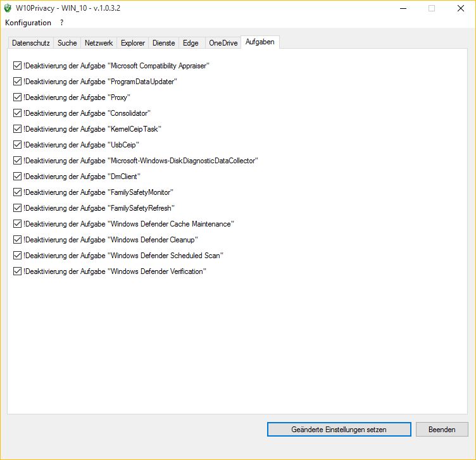476x460 pixels.
Task: Toggle the Windows Defender Cleanup checkbox
Action: click(x=17, y=239)
